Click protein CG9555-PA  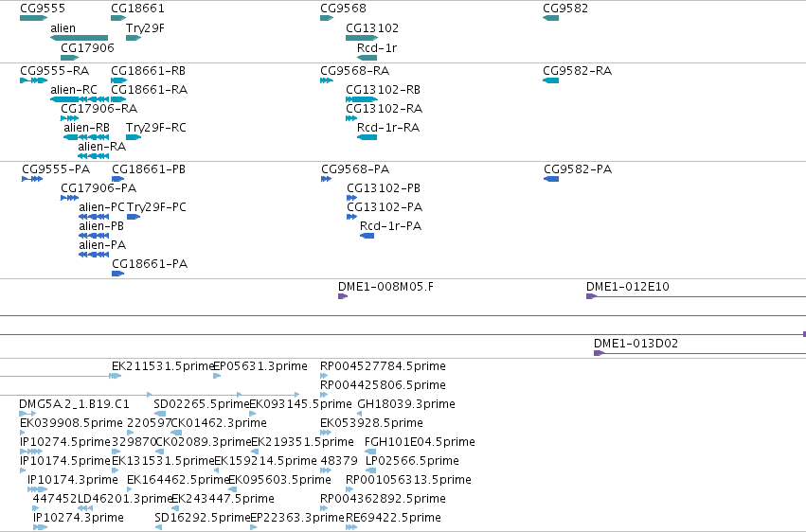point(32,179)
